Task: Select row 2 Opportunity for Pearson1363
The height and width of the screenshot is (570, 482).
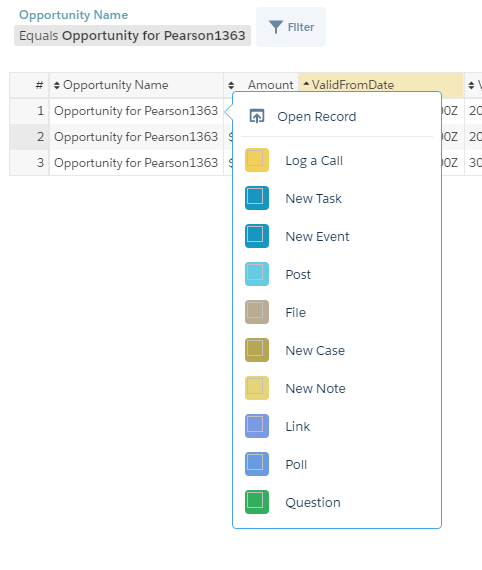Action: point(136,137)
